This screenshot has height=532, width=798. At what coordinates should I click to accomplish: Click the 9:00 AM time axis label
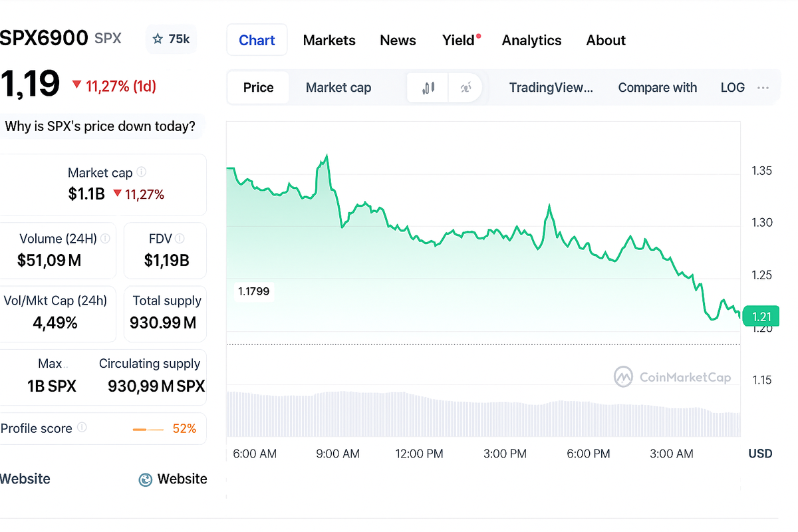pyautogui.click(x=337, y=454)
